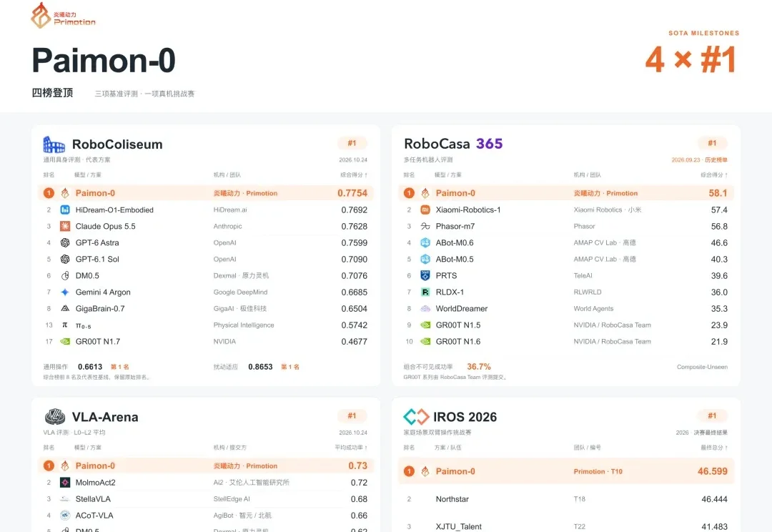Click the 46.599 final score
Screen dimensions: 772x532
point(713,471)
